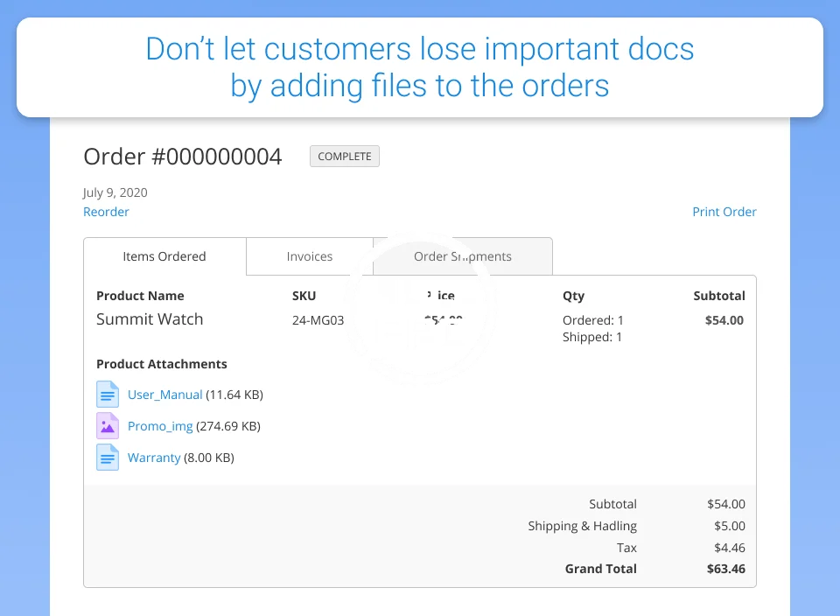Switch to the Invoices tab

tap(310, 256)
